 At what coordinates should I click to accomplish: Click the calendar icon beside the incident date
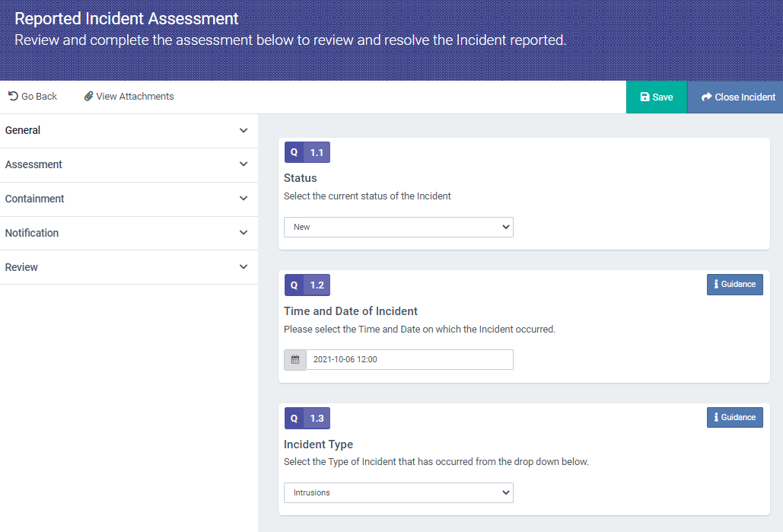(295, 360)
